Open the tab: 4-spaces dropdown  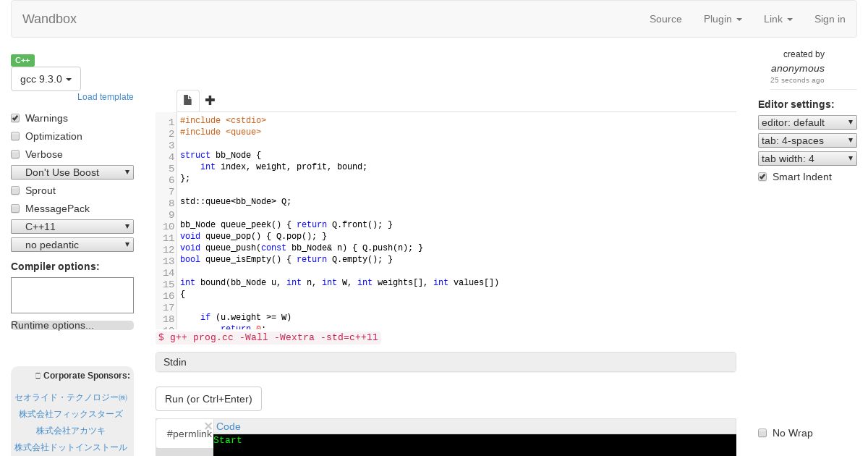(x=807, y=140)
